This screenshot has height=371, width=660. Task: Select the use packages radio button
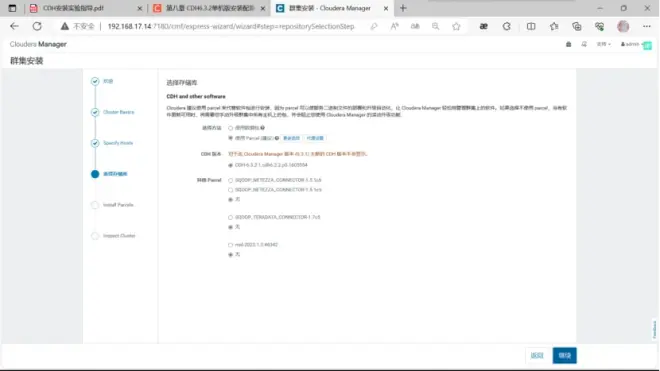[x=230, y=128]
